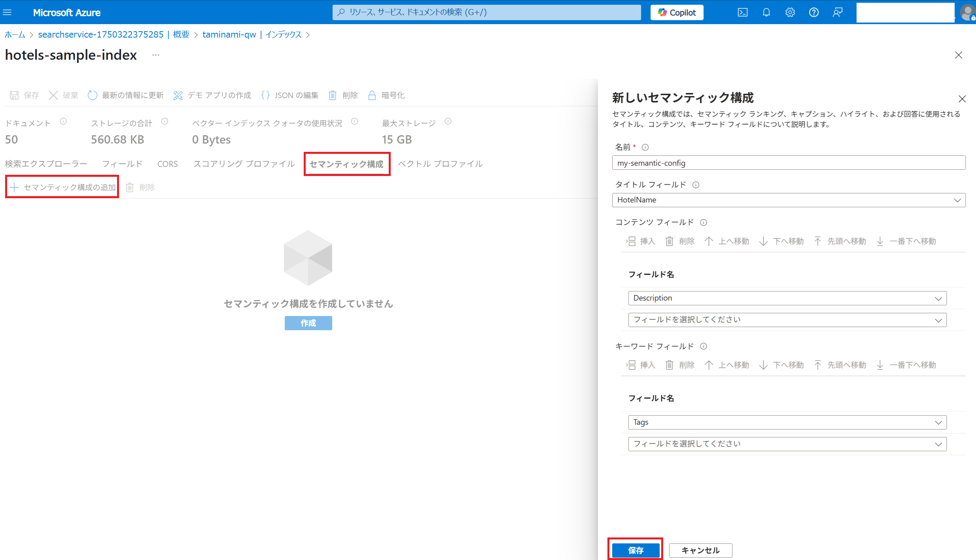Open empty field selector under Tags
Image resolution: width=976 pixels, height=560 pixels.
coord(787,444)
